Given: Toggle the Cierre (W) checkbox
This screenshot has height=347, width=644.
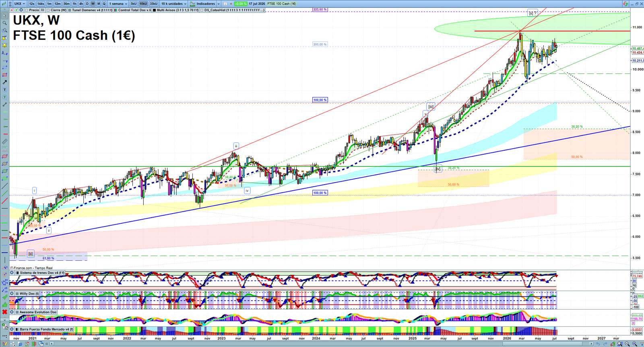Looking at the screenshot, I should click(x=48, y=10).
